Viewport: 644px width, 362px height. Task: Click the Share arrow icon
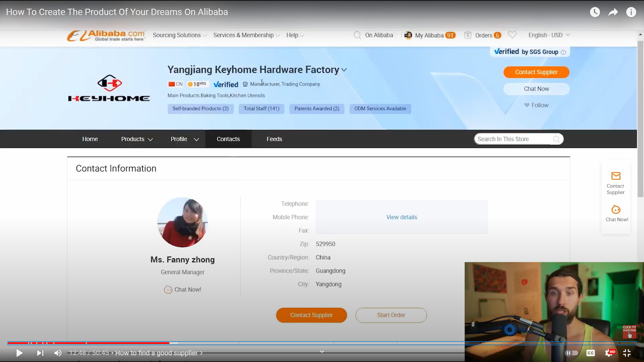click(x=613, y=12)
